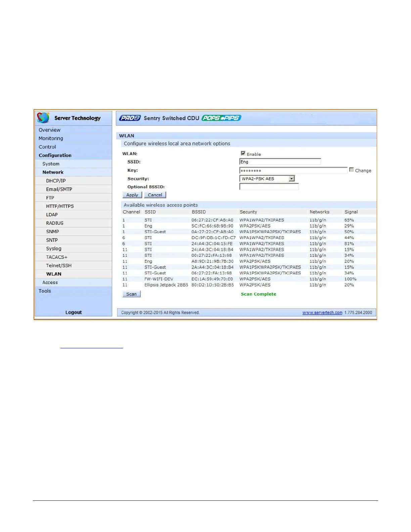Click BSSID DC:9F:DB:1C:FD:C7
The image size is (411, 532).
pyautogui.click(x=214, y=238)
